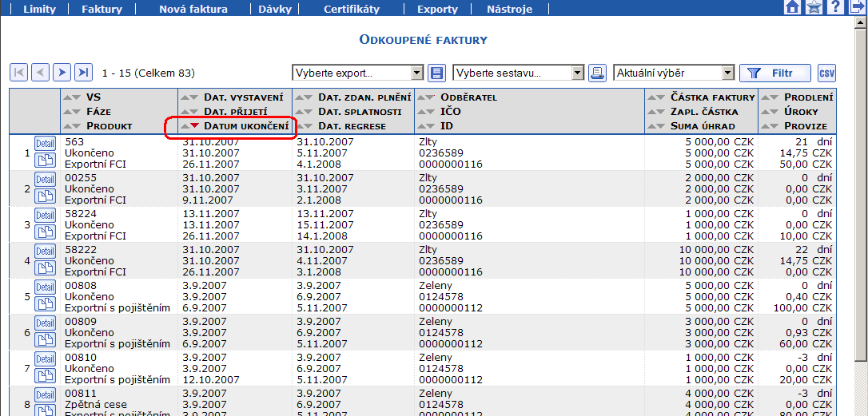This screenshot has width=868, height=416.
Task: Click the star favorites icon
Action: coord(814,8)
